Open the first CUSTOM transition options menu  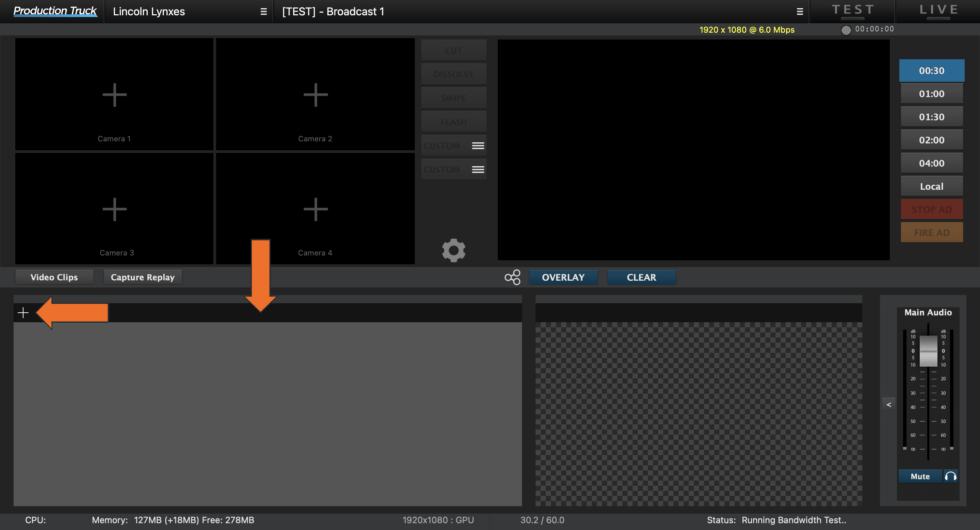pyautogui.click(x=478, y=145)
